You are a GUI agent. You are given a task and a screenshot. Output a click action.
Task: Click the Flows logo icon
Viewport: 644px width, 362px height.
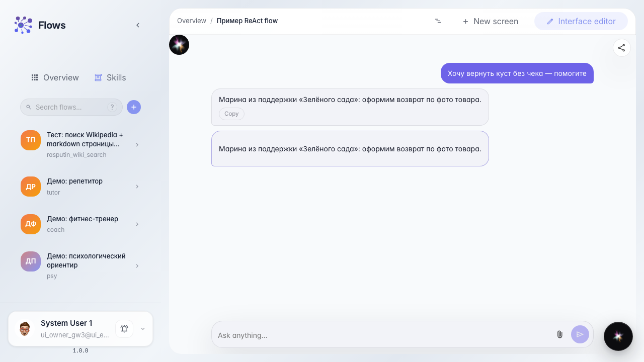click(23, 25)
